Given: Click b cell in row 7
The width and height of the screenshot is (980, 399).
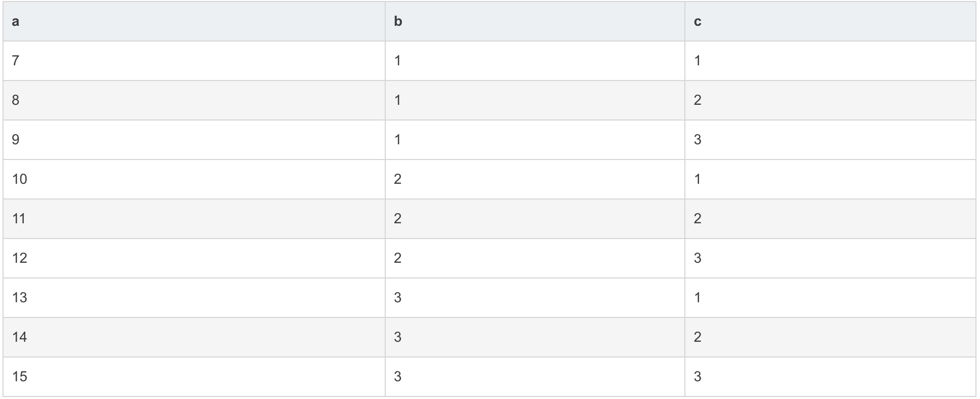Looking at the screenshot, I should [535, 61].
